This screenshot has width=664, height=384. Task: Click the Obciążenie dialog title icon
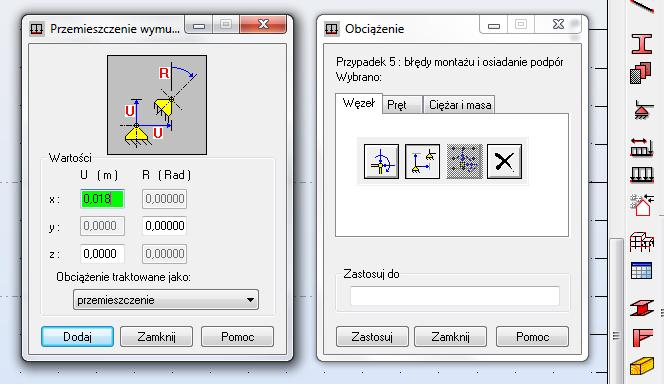[331, 29]
